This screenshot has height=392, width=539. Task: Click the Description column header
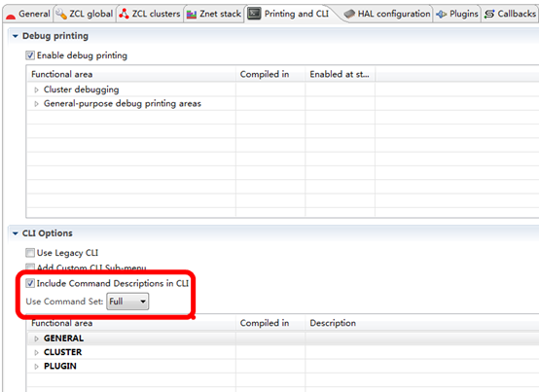[x=422, y=323]
